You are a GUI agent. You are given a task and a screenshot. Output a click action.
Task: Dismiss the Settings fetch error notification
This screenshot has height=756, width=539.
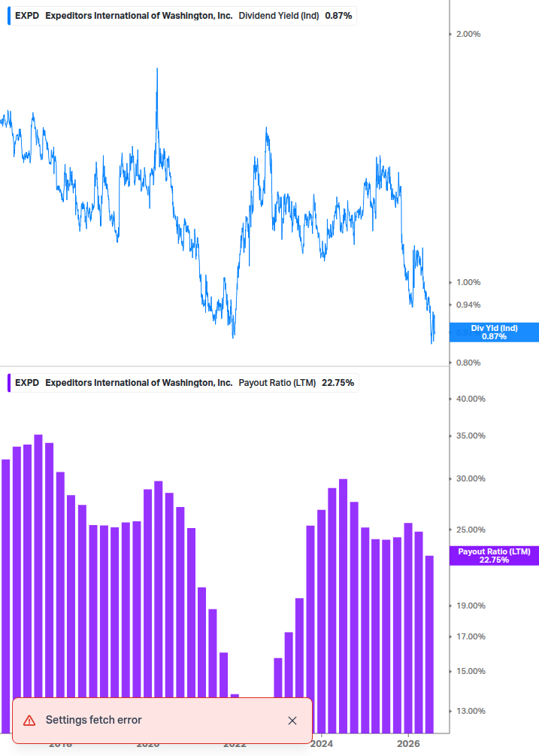pos(292,721)
